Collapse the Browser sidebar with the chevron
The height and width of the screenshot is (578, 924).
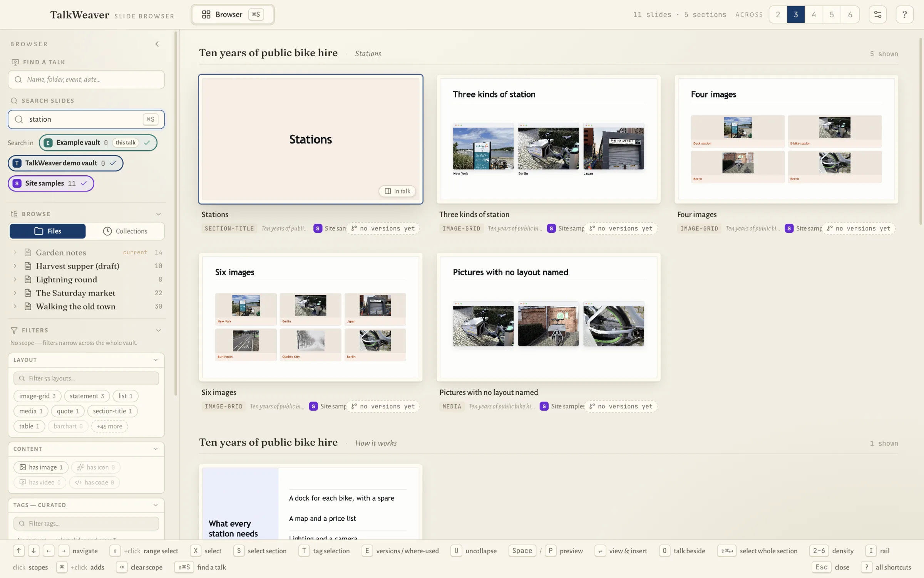[x=157, y=44]
